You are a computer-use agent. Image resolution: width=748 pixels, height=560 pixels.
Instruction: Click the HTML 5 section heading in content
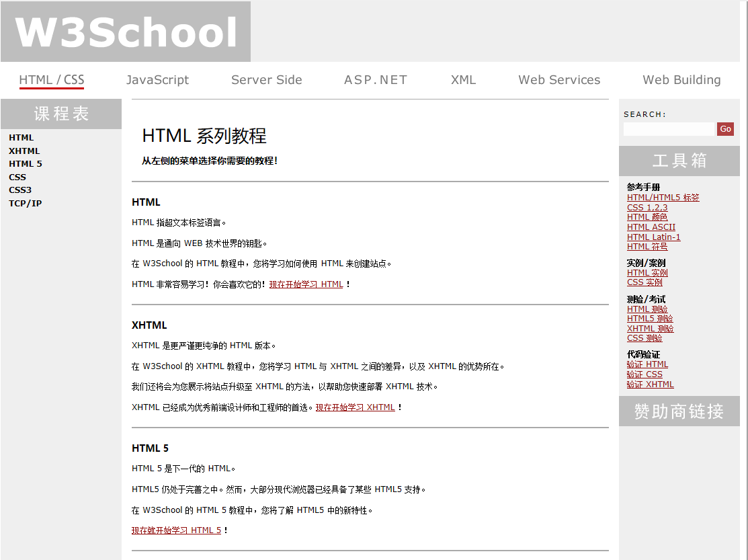pos(150,448)
